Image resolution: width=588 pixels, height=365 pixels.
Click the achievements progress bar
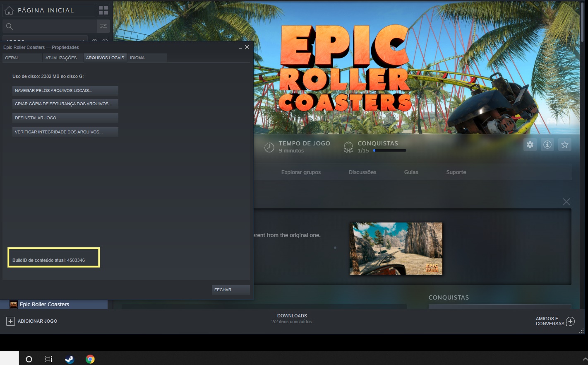(389, 150)
